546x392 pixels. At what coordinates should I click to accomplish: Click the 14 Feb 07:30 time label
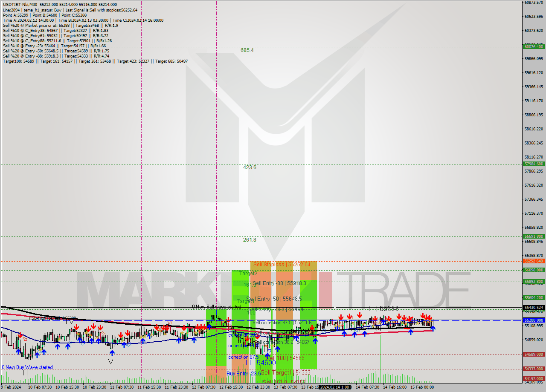367,387
